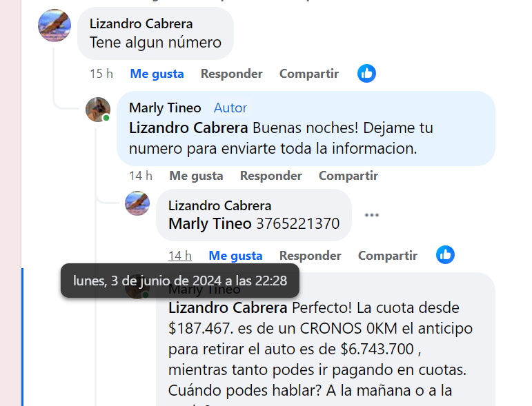
Task: Click Compartir under Marly Tineo's author reply
Action: pos(348,176)
